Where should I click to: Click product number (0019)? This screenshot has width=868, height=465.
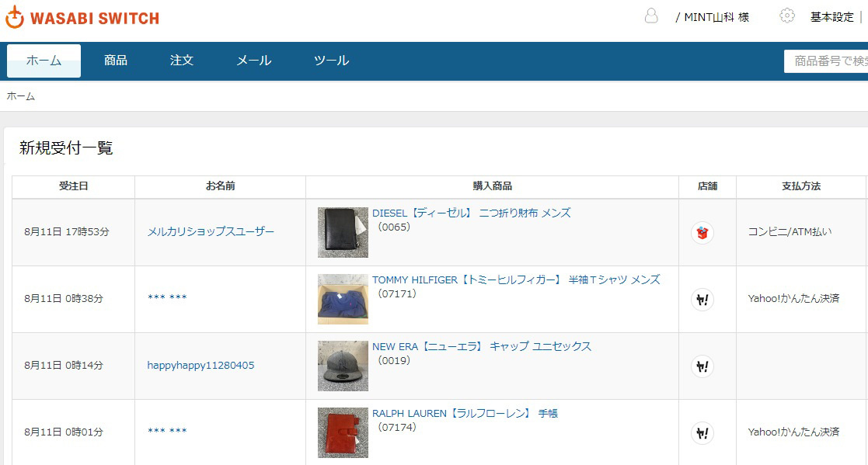pos(394,361)
